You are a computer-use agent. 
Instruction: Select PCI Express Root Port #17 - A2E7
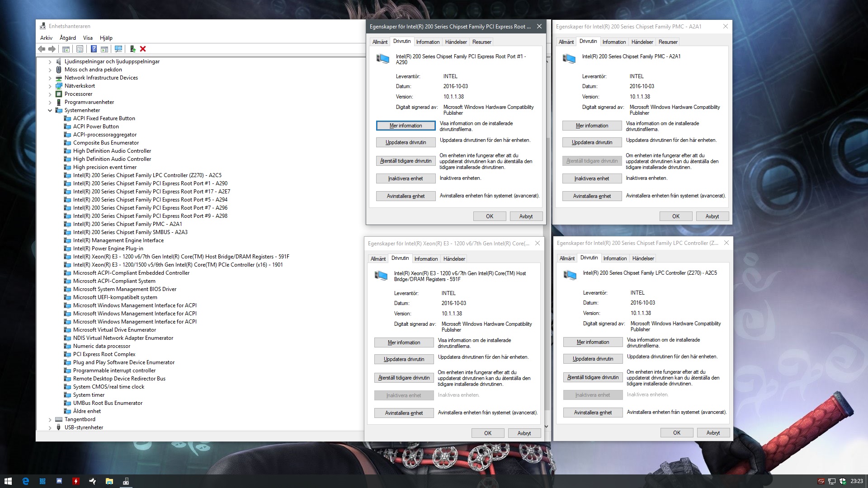pyautogui.click(x=151, y=192)
